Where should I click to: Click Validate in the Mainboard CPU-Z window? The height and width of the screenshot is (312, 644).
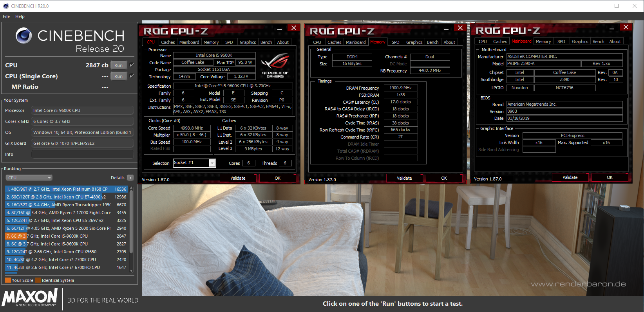pyautogui.click(x=570, y=177)
